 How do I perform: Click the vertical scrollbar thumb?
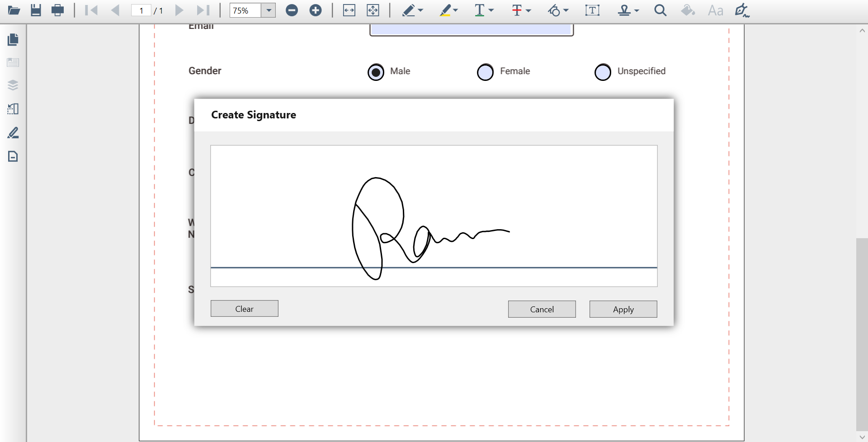[862, 334]
